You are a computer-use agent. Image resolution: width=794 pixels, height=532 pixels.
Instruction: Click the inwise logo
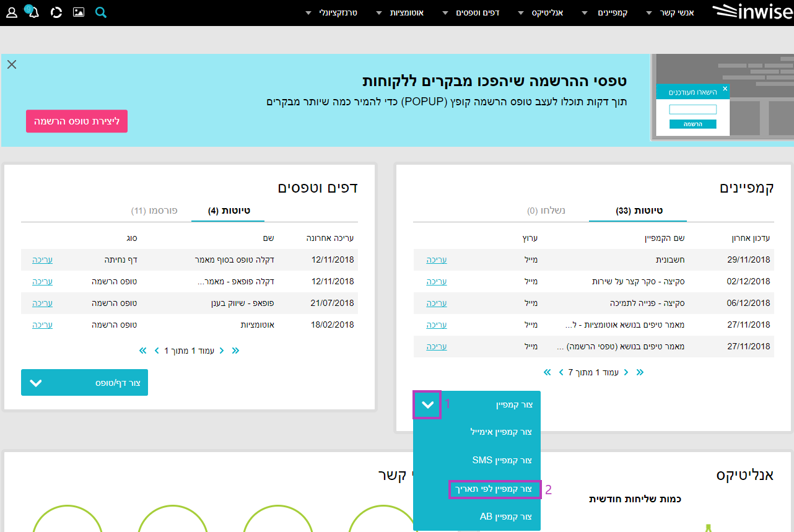[x=753, y=12]
